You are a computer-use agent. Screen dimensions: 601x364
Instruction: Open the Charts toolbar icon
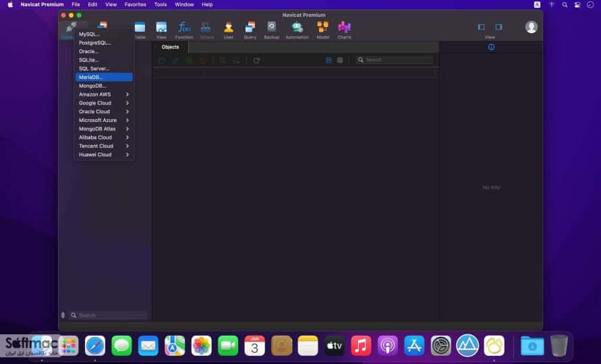344,30
